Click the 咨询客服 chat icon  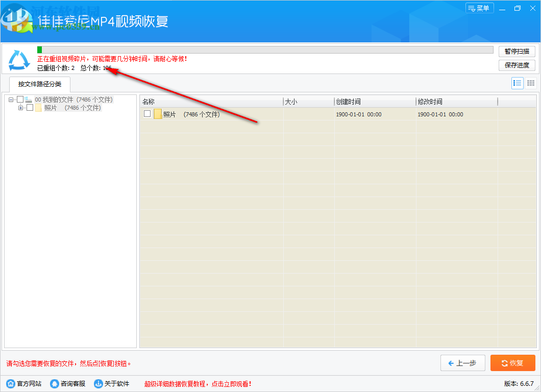[55, 384]
